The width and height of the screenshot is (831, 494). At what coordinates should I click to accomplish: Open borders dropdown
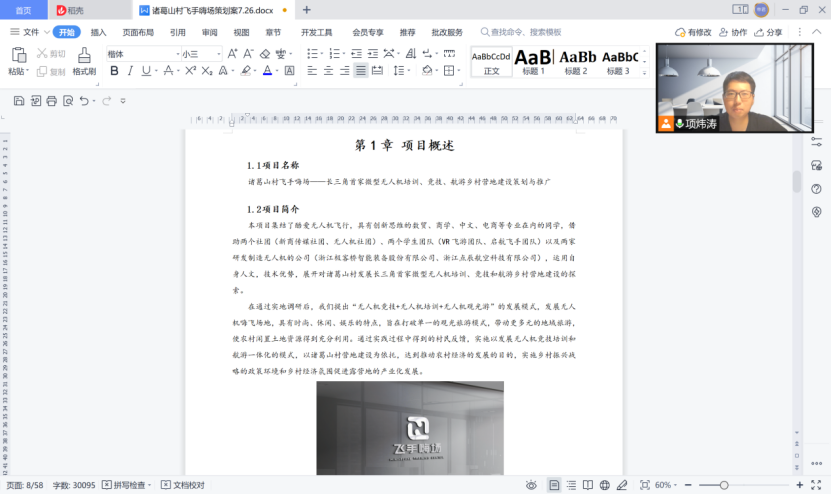pyautogui.click(x=458, y=70)
